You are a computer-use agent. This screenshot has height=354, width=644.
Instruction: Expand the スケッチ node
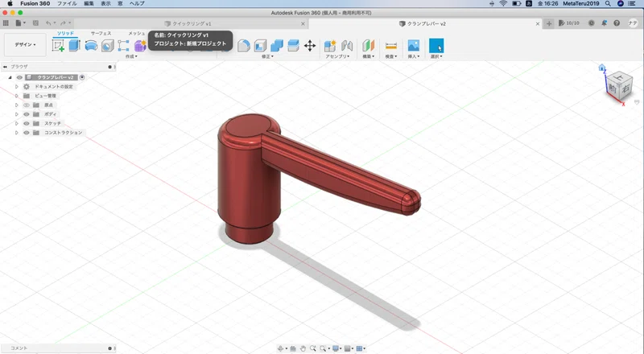pos(16,124)
